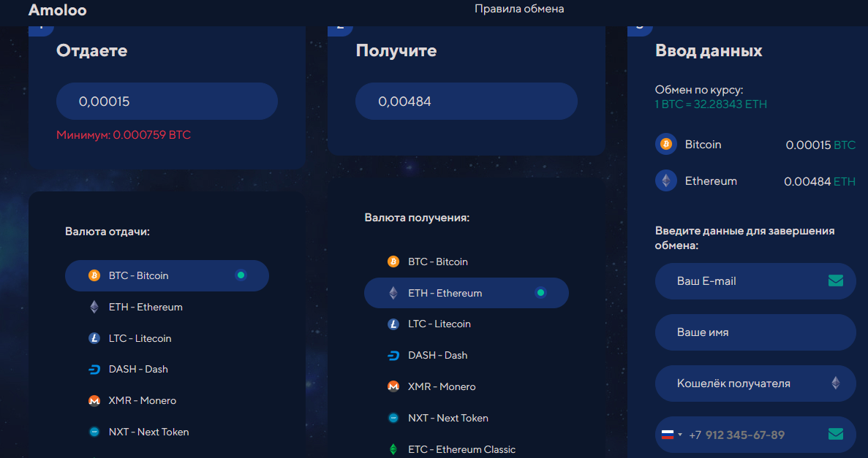Select LTC - Litecoin as currency to send
This screenshot has width=868, height=458.
(167, 338)
